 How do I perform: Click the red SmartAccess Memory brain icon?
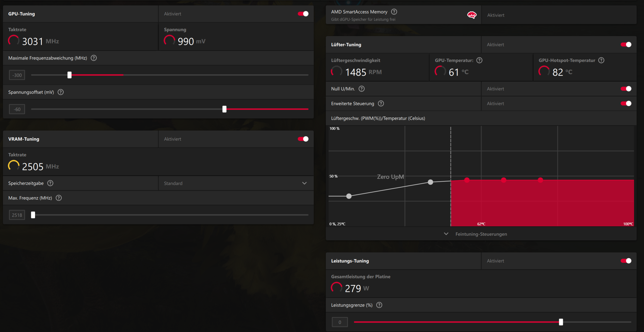(x=472, y=15)
